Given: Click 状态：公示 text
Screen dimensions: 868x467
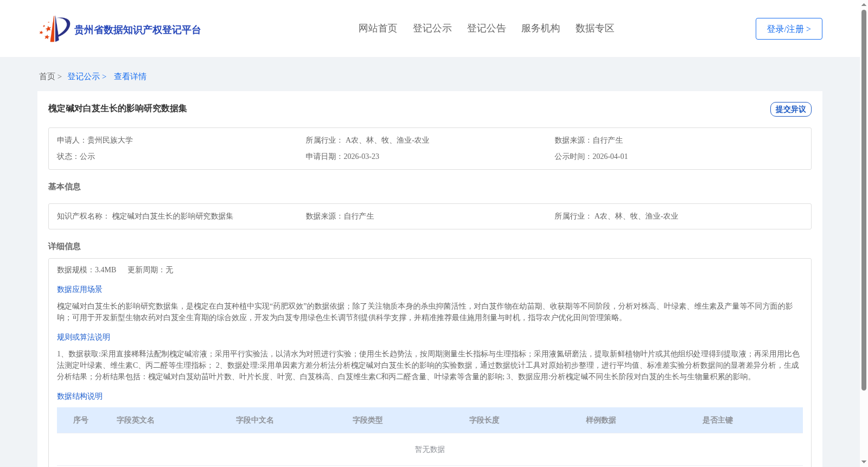Looking at the screenshot, I should point(76,156).
